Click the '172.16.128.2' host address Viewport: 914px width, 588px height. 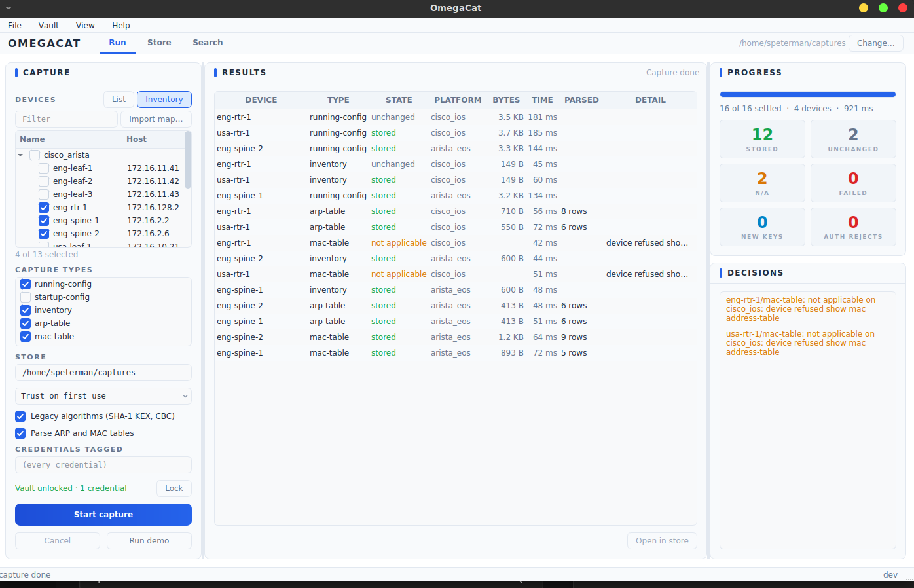(x=153, y=208)
